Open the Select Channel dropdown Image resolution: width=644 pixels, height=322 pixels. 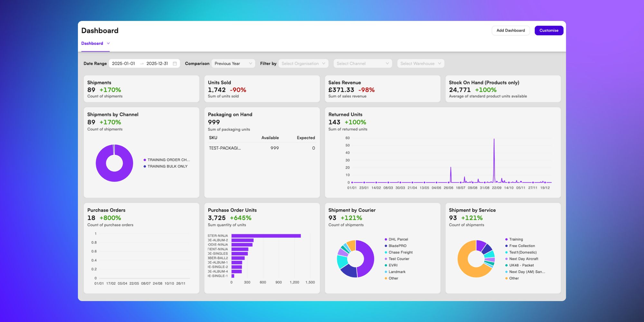363,63
